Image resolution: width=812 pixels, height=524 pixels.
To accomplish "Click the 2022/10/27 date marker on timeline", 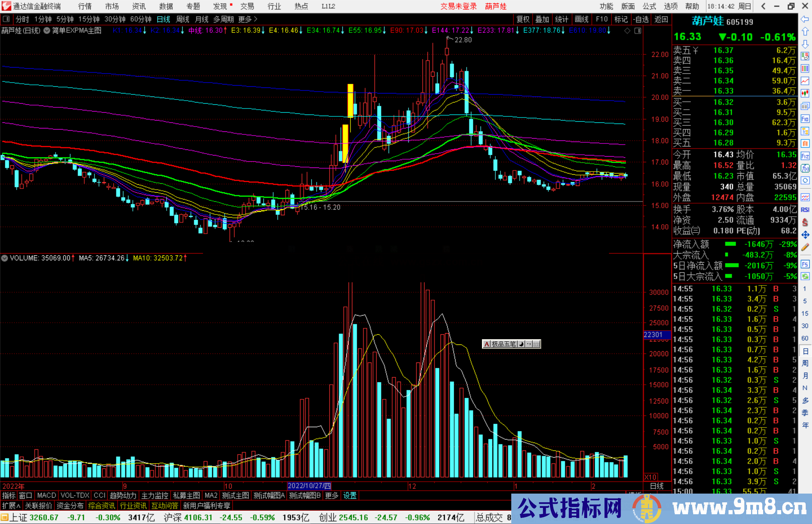I will 309,486.
